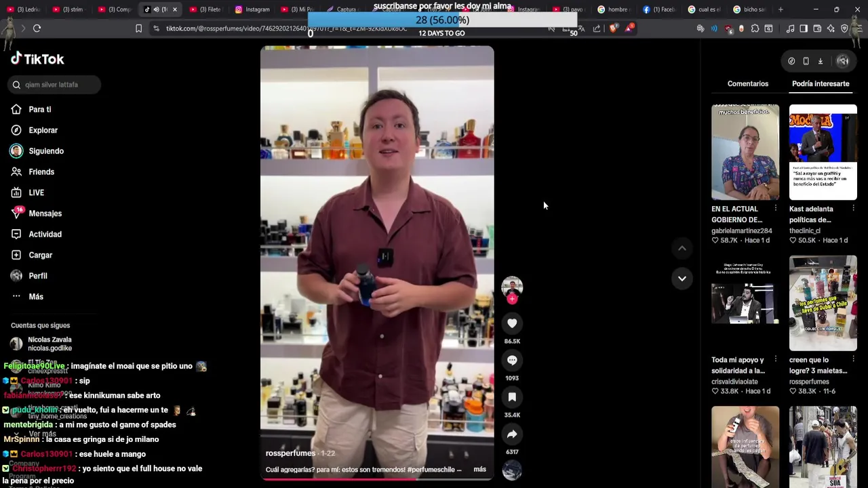Open Toda mi apoyo y solidaridad thumbnail
Viewport: 868px width, 488px height.
pos(745,303)
